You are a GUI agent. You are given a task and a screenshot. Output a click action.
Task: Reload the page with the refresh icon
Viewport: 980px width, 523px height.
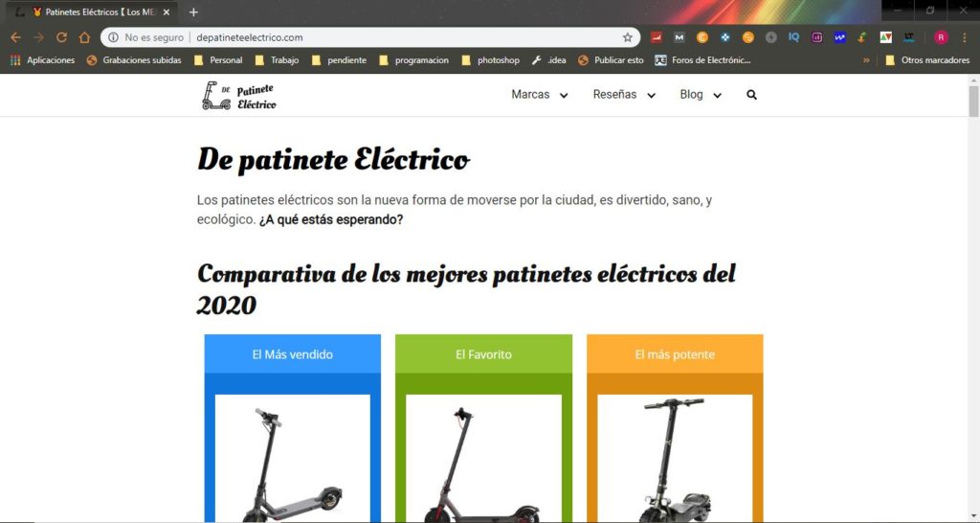[x=61, y=37]
